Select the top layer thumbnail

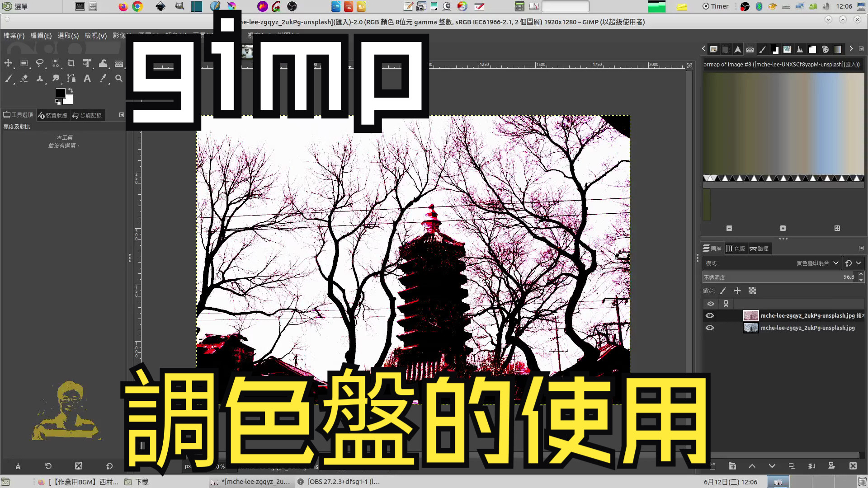pyautogui.click(x=750, y=316)
